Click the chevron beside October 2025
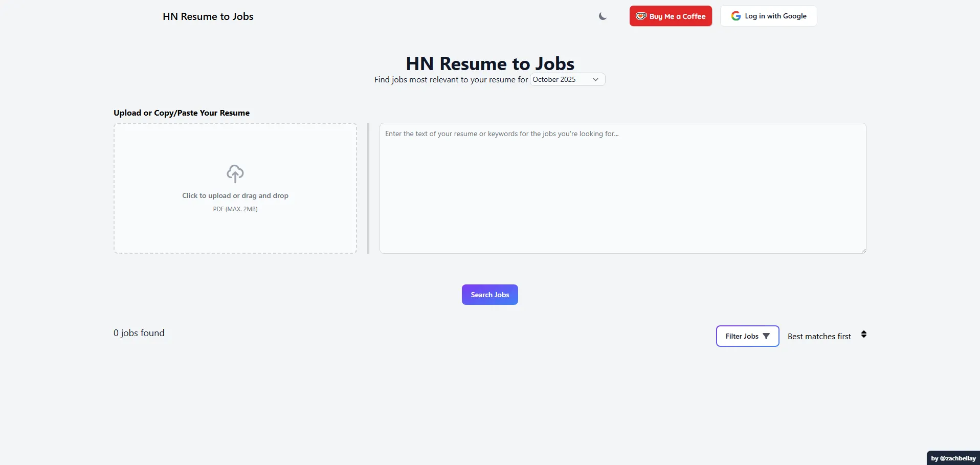 pyautogui.click(x=595, y=79)
